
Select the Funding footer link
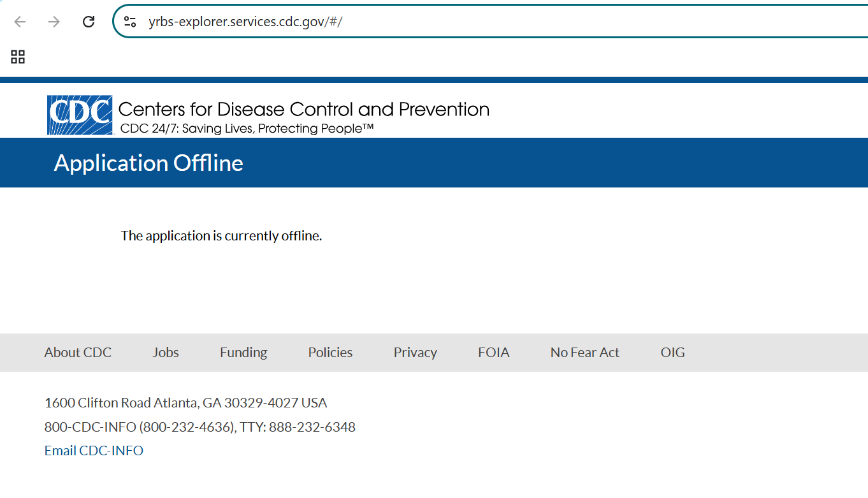[243, 353]
